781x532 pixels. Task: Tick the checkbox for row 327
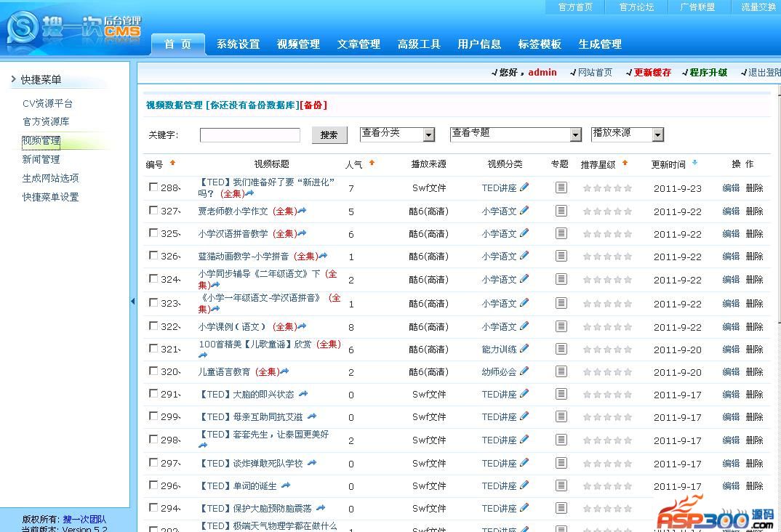[x=153, y=211]
